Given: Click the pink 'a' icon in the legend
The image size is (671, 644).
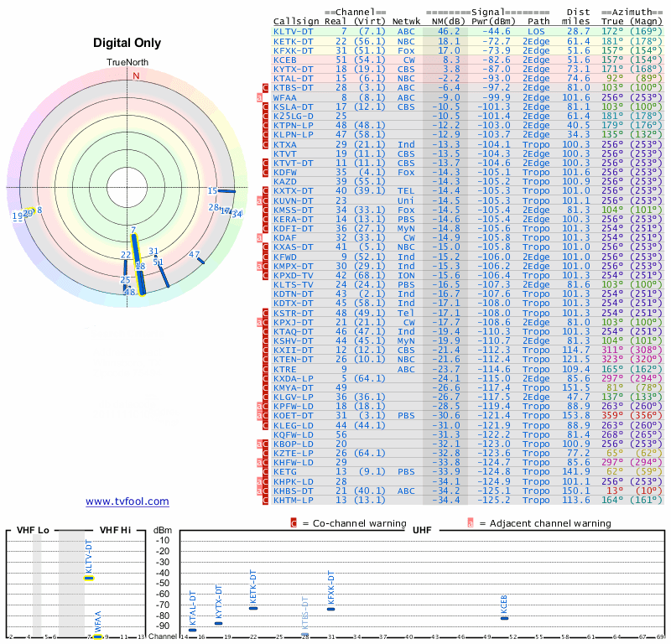Looking at the screenshot, I should (471, 523).
